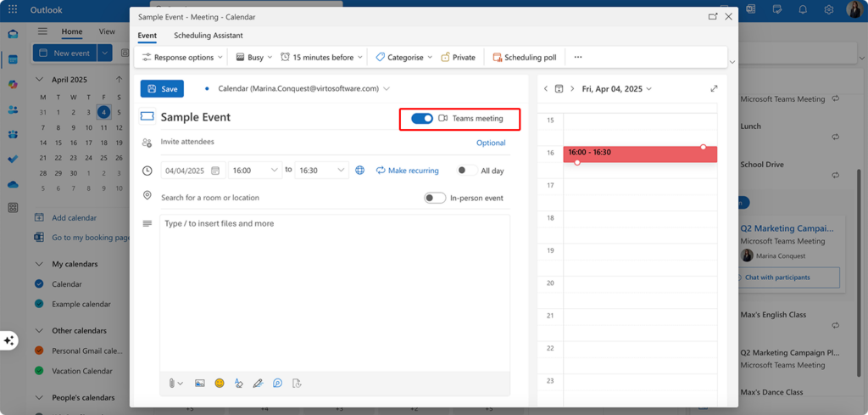The image size is (868, 415).
Task: Uncheck Example calendar under My calendars
Action: [x=39, y=304]
